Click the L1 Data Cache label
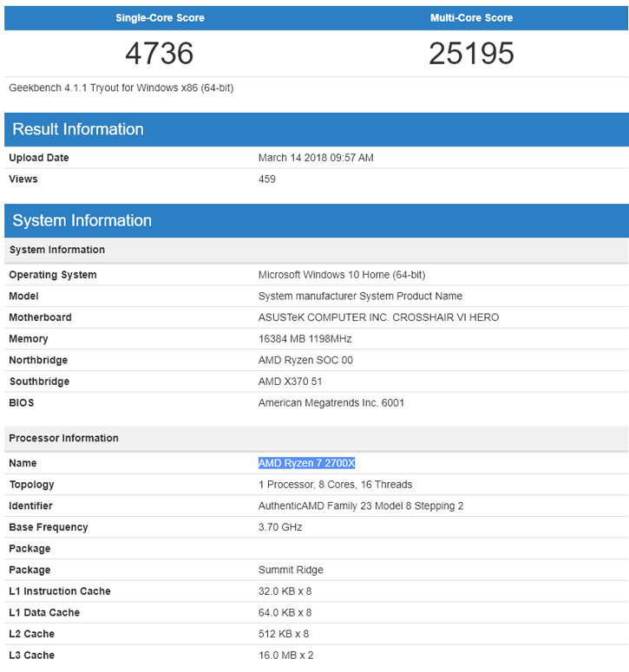Screen dimensions: 629x672 point(44,613)
